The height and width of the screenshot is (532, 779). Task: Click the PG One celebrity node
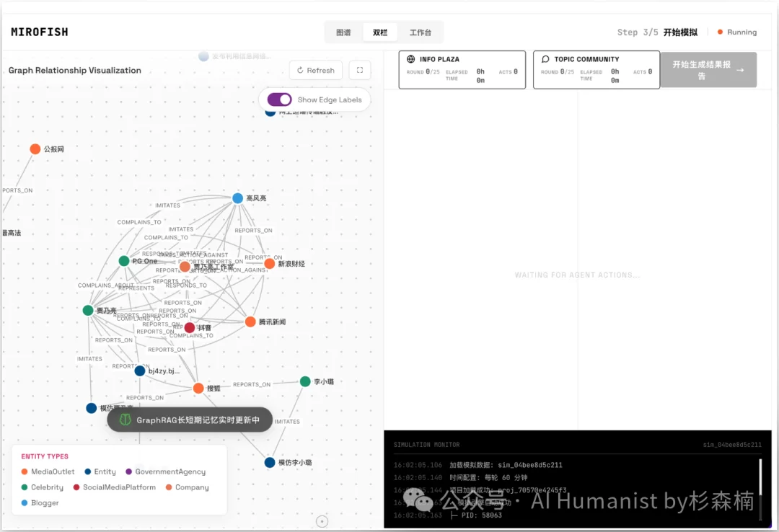tap(124, 261)
